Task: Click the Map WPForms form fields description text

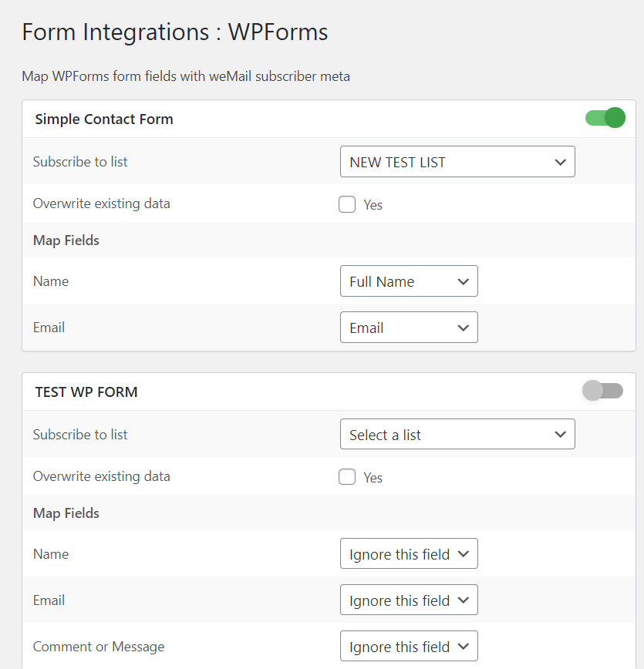Action: coord(186,76)
